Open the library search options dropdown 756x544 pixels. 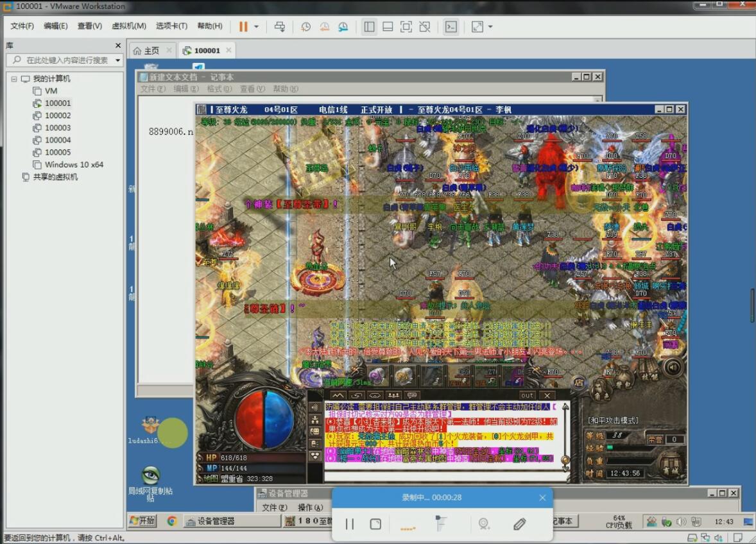point(117,60)
